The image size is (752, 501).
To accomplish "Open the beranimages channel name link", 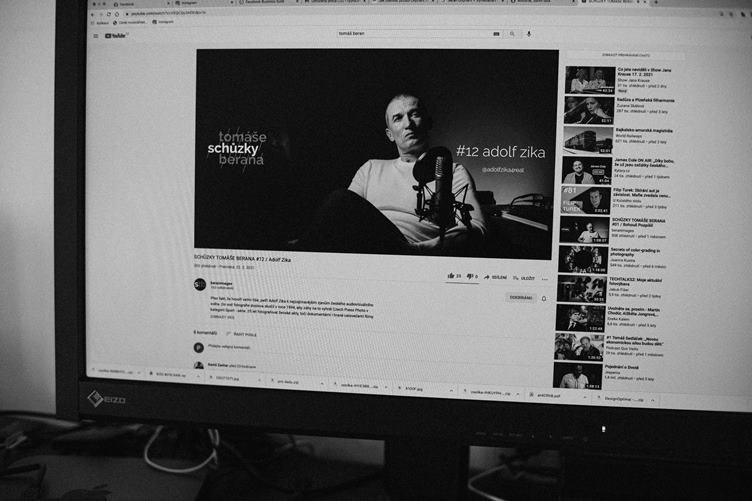I will [221, 283].
